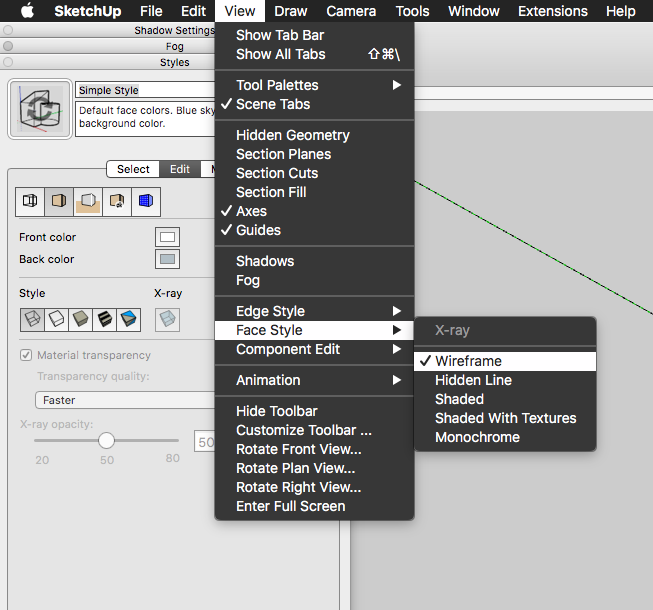The height and width of the screenshot is (610, 653).
Task: Select Wireframe face style
Action: 505,361
